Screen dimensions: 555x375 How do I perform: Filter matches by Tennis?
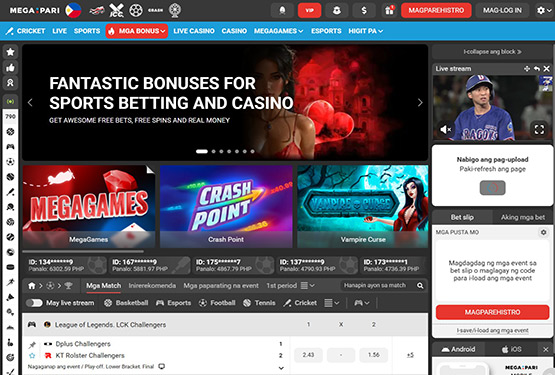point(259,303)
